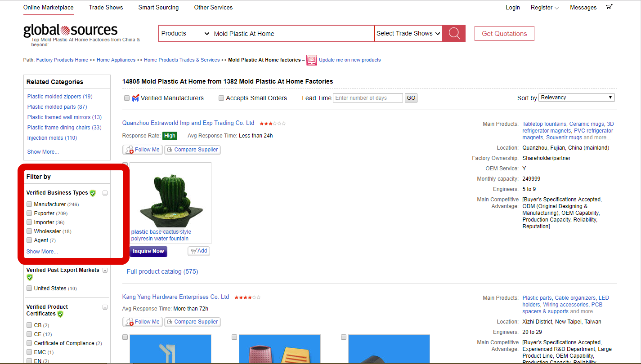Open Cable organizers product link
The image size is (641, 364).
(575, 298)
